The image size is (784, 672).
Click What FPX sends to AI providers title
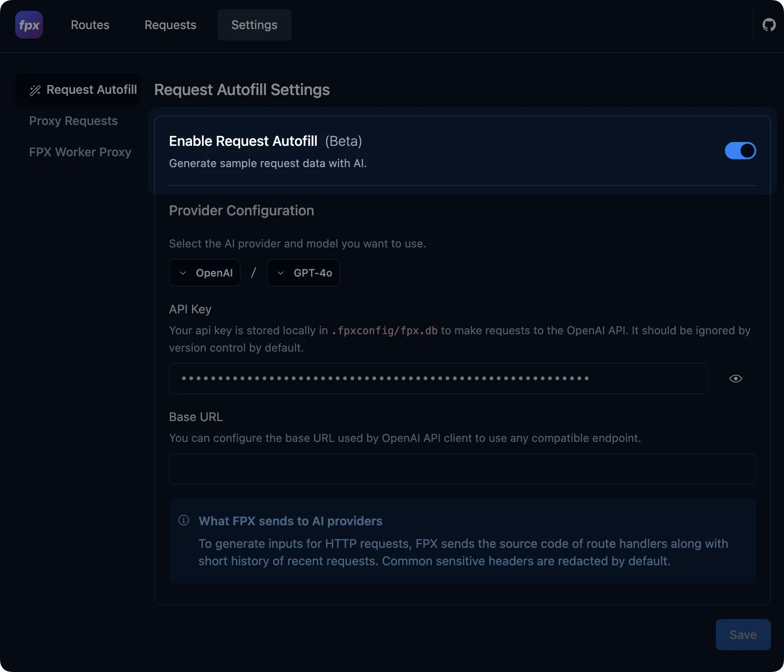pyautogui.click(x=291, y=521)
